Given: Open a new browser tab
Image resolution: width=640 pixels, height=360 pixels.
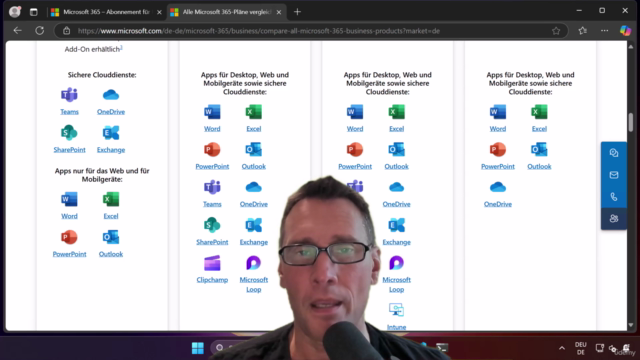Looking at the screenshot, I should click(297, 12).
